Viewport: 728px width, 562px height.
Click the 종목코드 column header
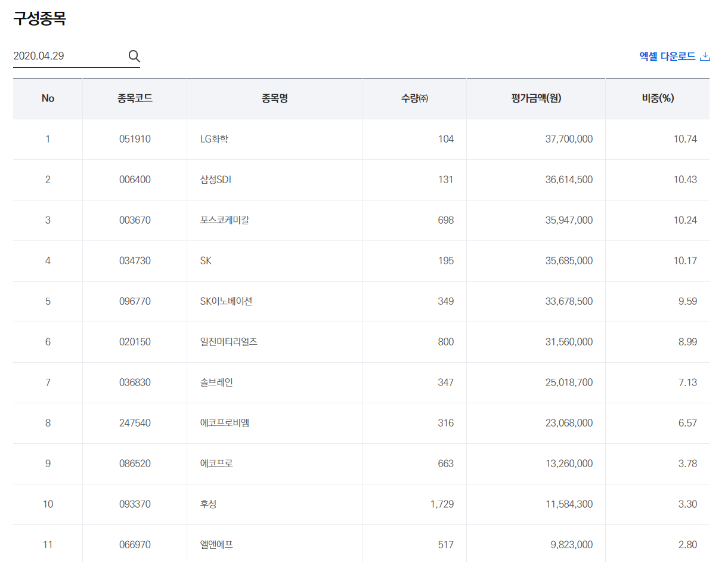tap(135, 98)
